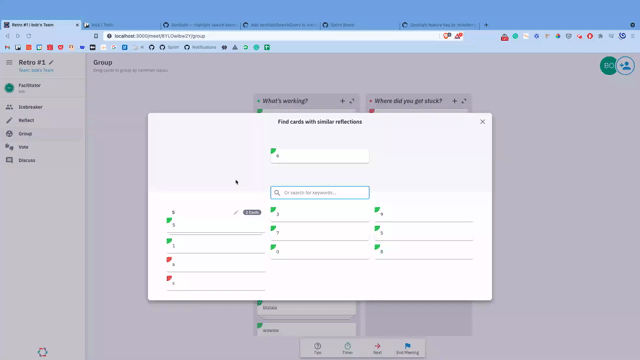
Task: Open the red toolbox extension icon
Action: pyautogui.click(x=504, y=37)
